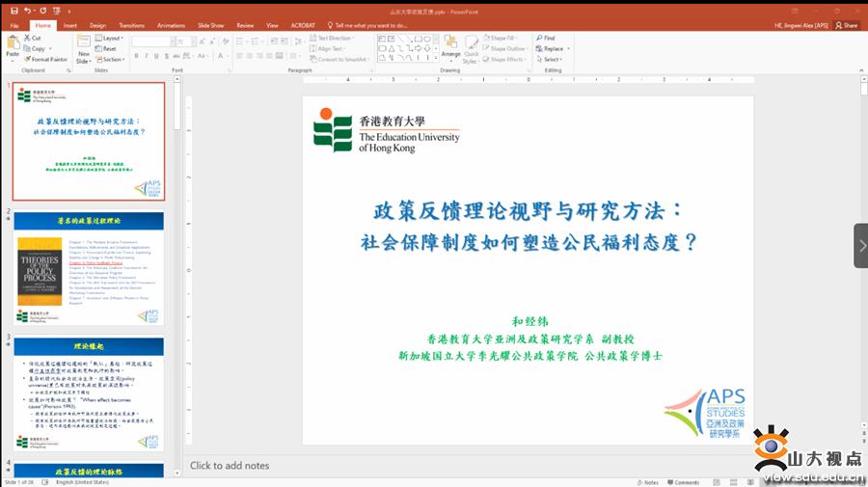The width and height of the screenshot is (868, 487).
Task: Toggle center alignment paragraph button
Action: (249, 56)
